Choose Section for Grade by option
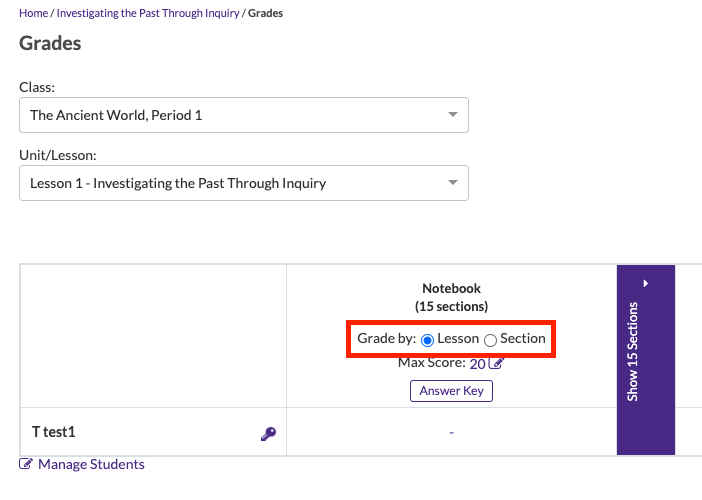The width and height of the screenshot is (702, 500). pos(490,339)
